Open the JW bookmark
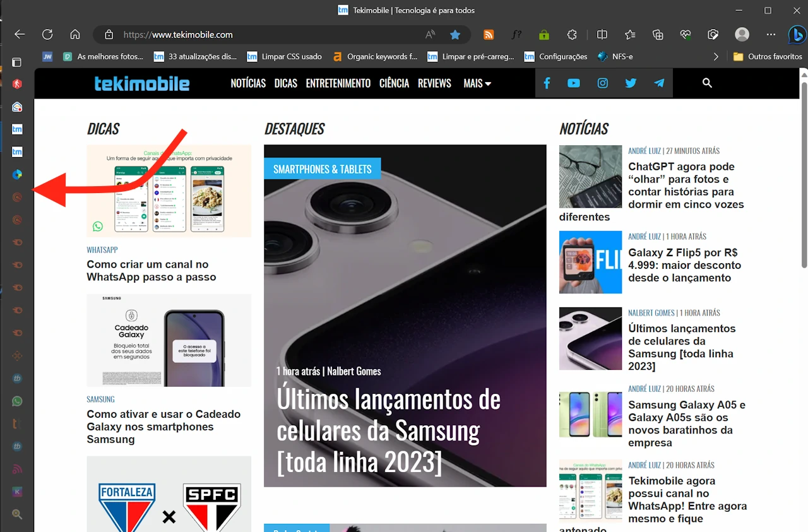 47,56
